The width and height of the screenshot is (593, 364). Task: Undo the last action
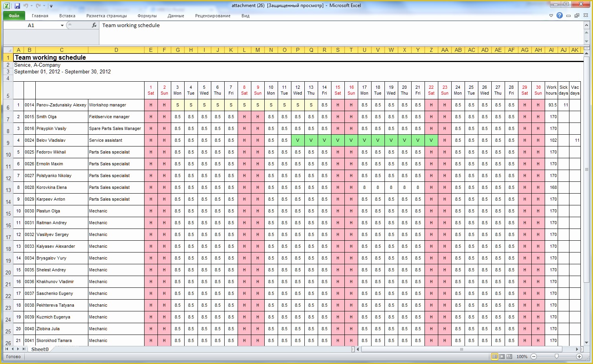click(26, 6)
